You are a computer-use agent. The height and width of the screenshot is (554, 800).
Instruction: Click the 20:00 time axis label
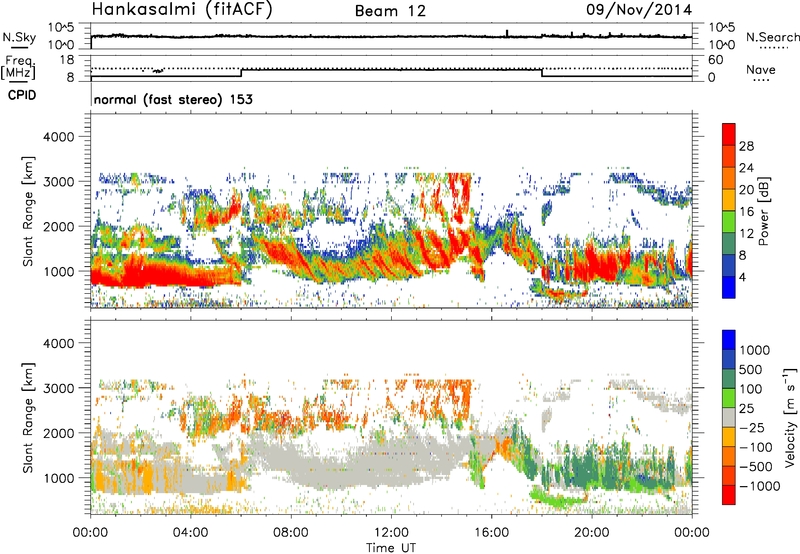click(591, 533)
